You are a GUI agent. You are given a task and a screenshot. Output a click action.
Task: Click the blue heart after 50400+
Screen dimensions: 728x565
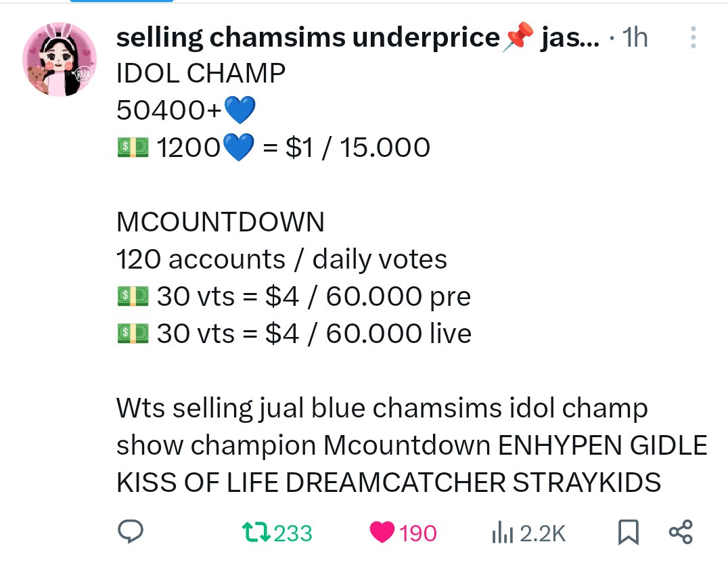click(240, 110)
